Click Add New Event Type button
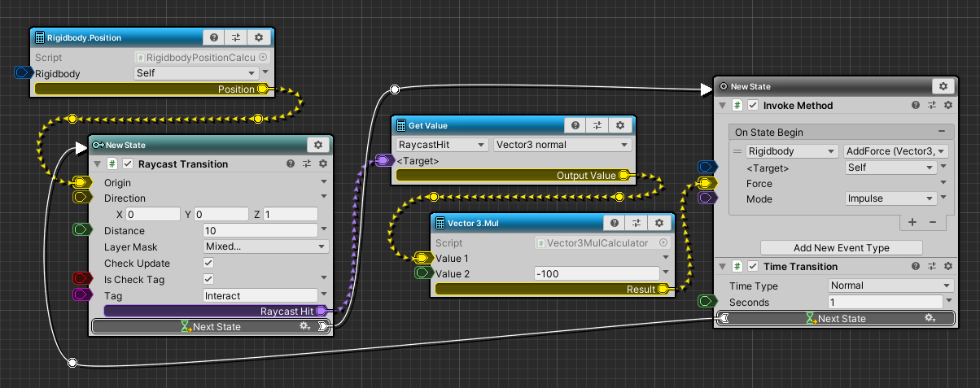This screenshot has height=388, width=980. pyautogui.click(x=841, y=247)
